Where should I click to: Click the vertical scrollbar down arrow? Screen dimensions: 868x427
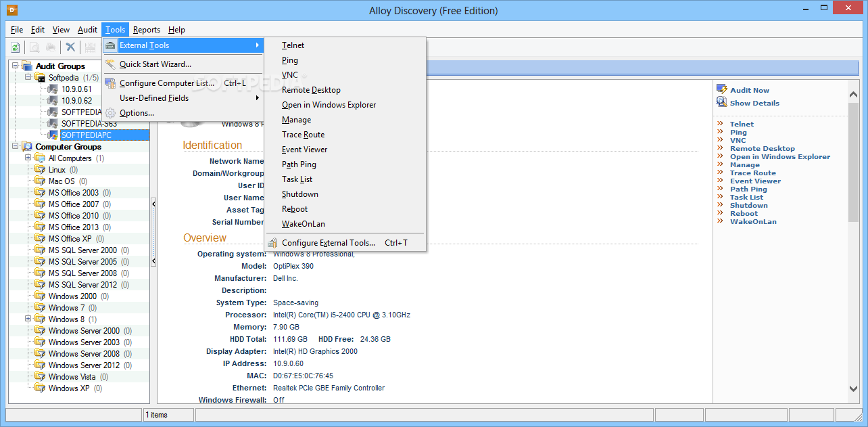coord(853,388)
